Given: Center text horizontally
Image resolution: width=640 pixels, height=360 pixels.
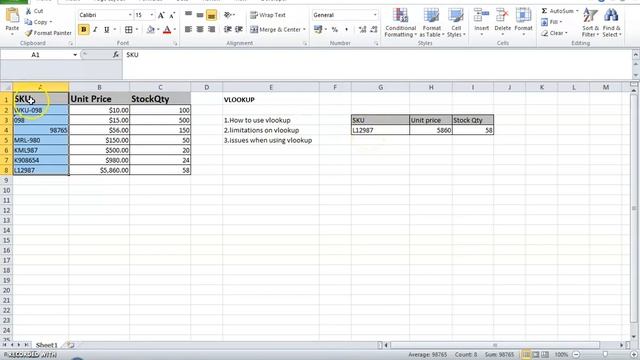Looking at the screenshot, I should click(200, 29).
